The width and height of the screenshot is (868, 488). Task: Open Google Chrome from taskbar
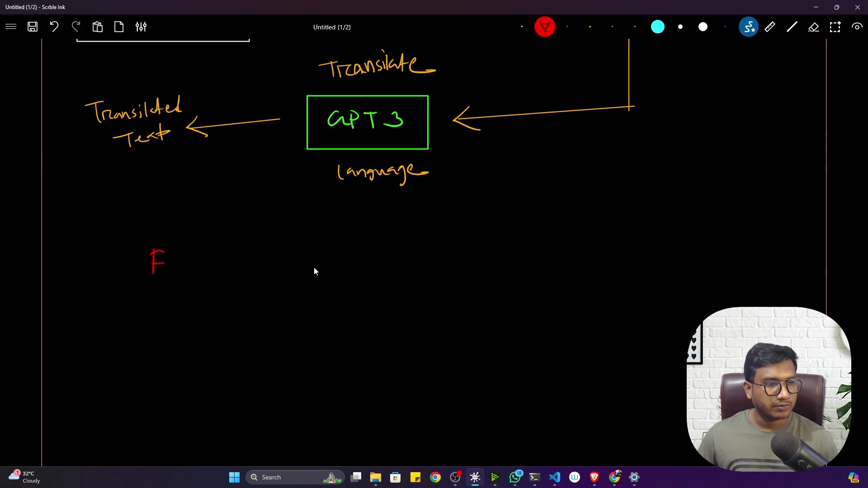(435, 477)
